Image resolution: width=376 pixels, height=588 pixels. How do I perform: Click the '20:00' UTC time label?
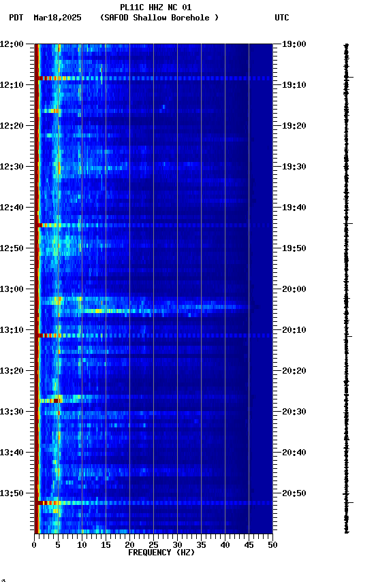pos(294,289)
